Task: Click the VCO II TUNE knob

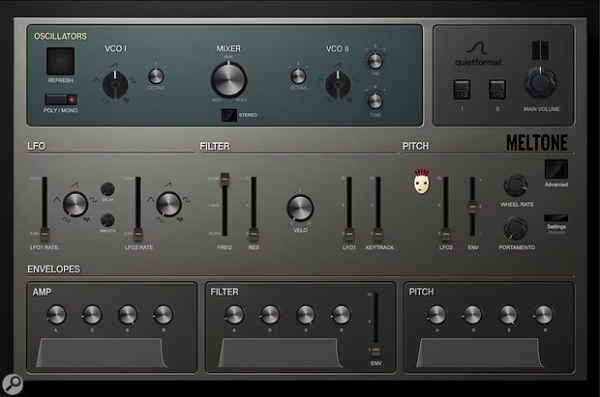Action: click(x=375, y=101)
